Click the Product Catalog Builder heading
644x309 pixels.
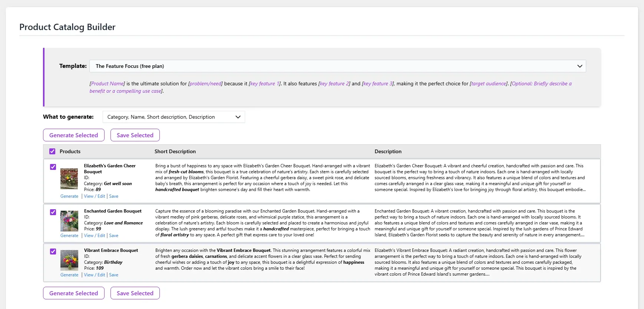tap(67, 27)
